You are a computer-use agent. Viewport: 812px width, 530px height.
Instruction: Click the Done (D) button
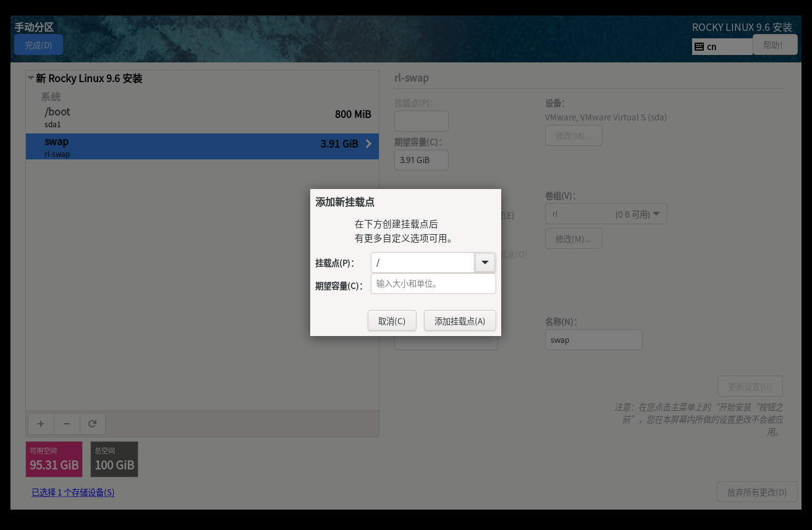38,45
